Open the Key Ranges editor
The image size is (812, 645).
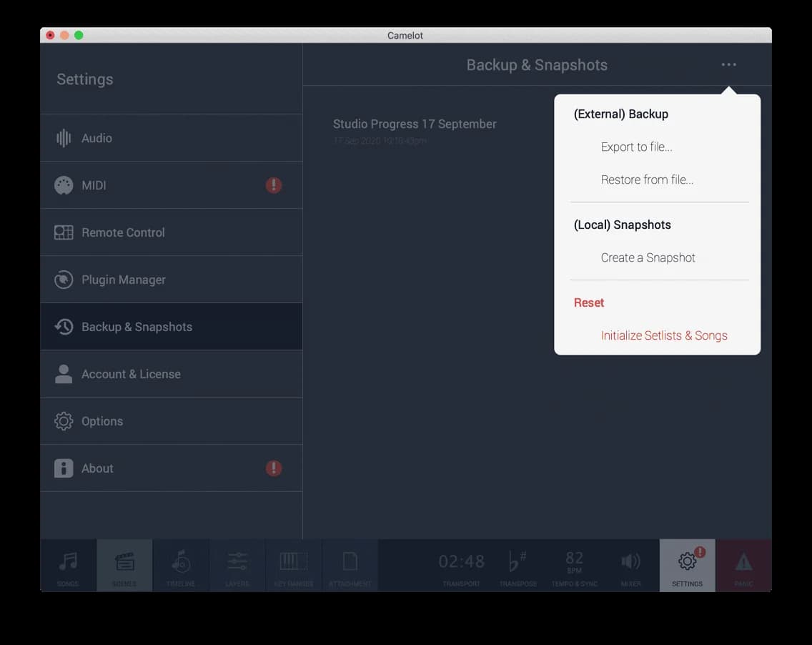(x=294, y=565)
